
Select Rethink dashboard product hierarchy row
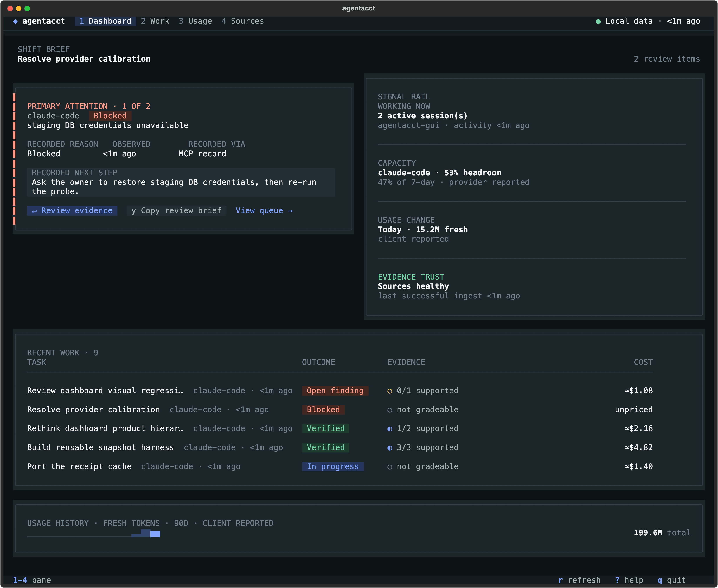(x=340, y=428)
